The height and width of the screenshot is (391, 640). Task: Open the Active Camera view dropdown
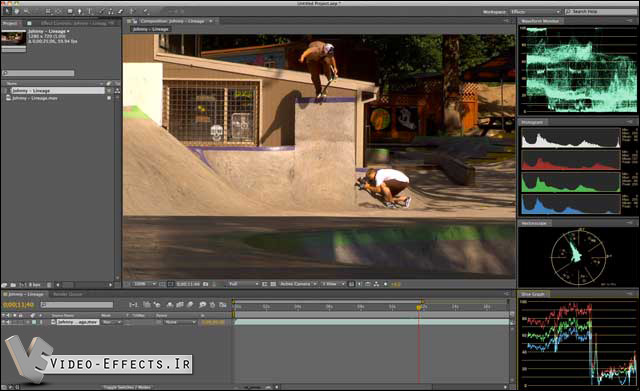[298, 284]
